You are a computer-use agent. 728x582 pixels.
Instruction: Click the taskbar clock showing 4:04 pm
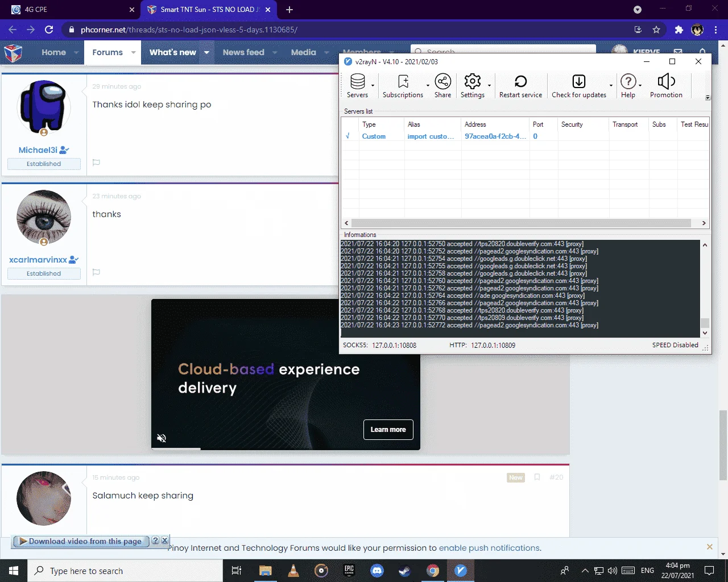pos(677,571)
